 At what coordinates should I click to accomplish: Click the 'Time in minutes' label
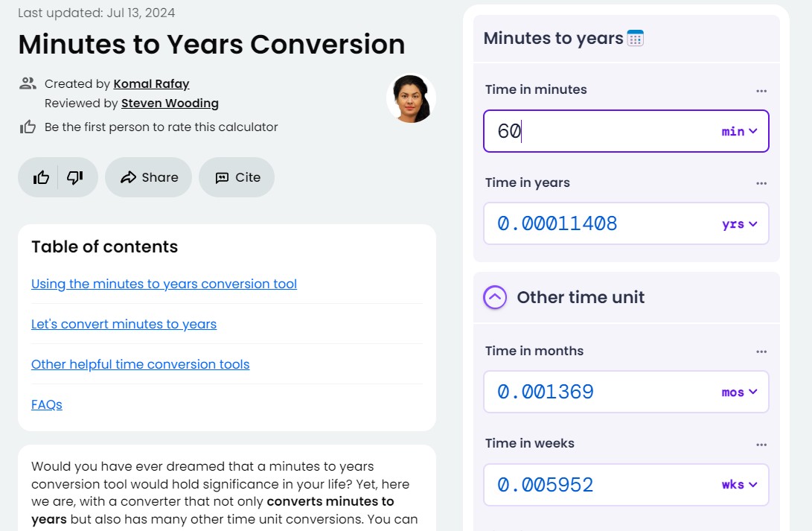tap(536, 89)
